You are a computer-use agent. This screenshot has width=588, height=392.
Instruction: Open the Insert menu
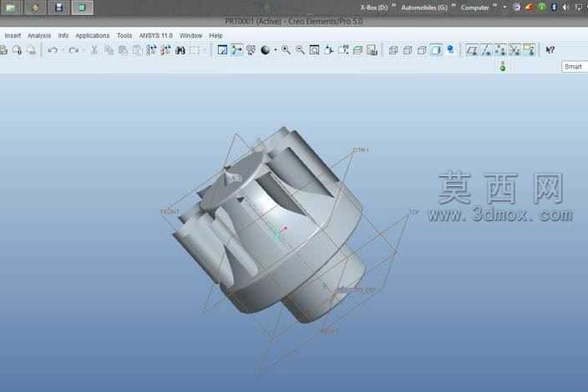[13, 36]
